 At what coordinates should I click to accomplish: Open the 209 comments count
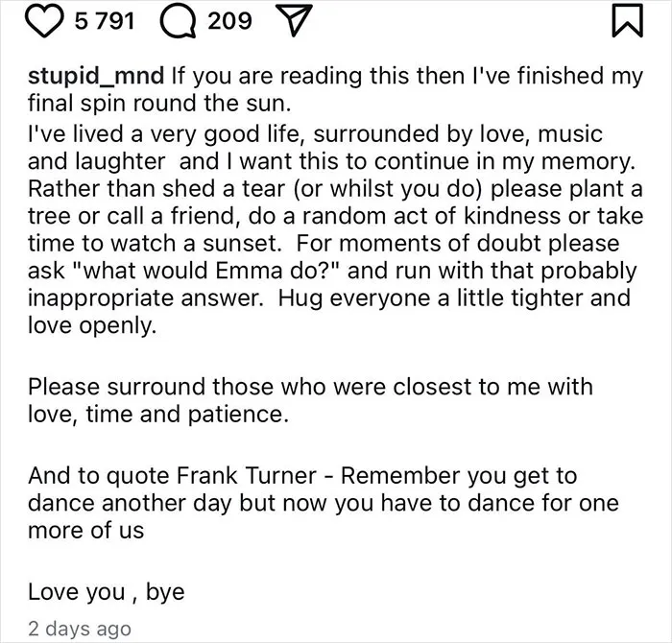229,20
